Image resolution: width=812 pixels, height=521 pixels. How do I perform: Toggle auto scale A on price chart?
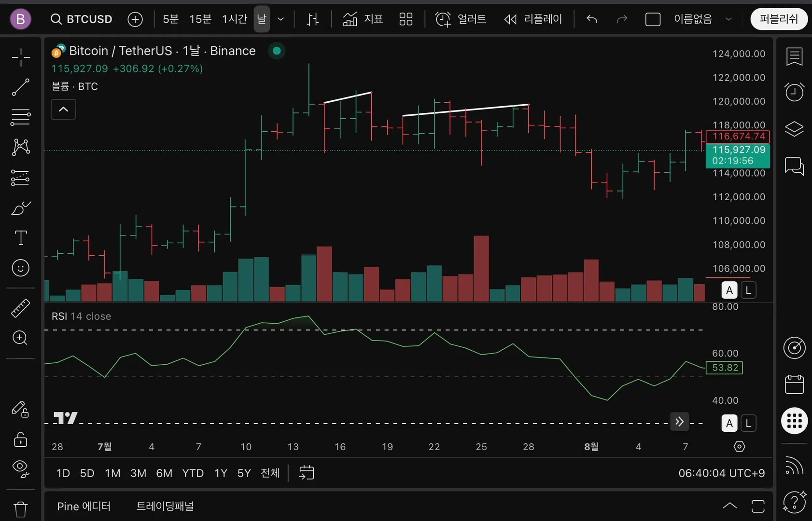pos(729,290)
